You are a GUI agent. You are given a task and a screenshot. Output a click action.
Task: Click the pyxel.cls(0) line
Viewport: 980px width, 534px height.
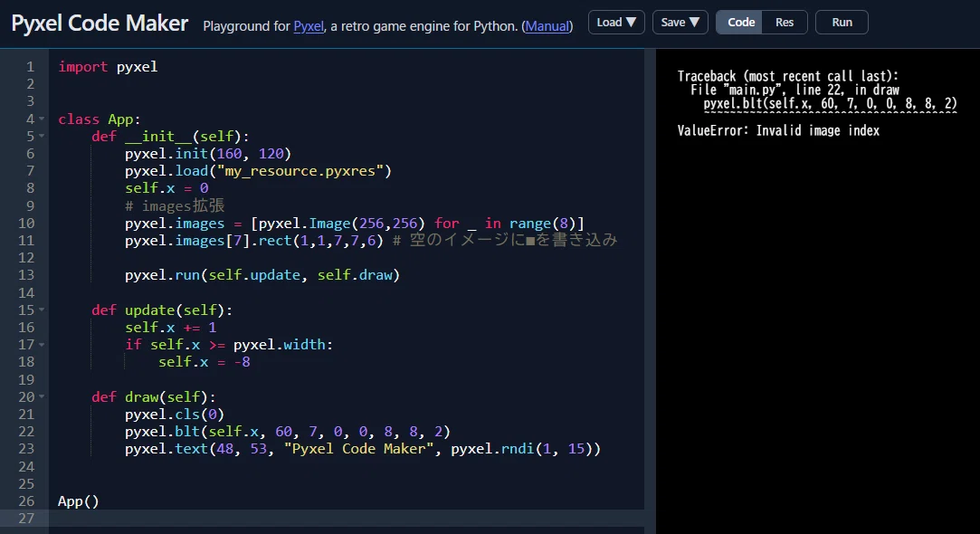pos(175,414)
